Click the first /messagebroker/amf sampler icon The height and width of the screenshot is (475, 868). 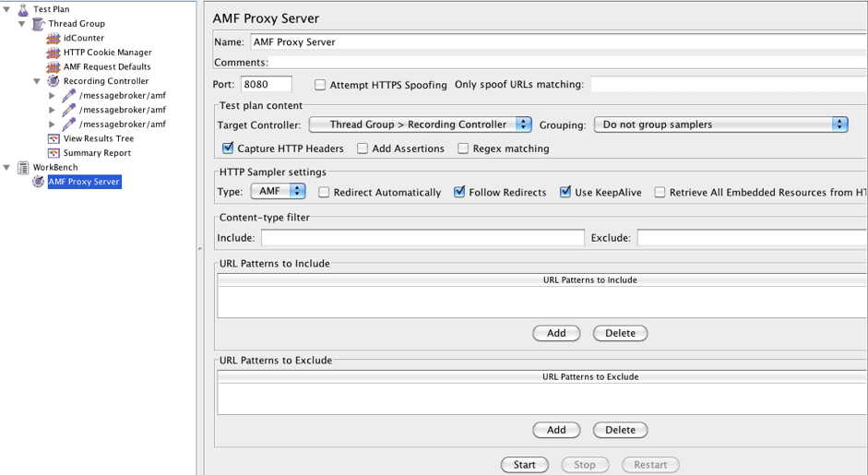(x=68, y=96)
